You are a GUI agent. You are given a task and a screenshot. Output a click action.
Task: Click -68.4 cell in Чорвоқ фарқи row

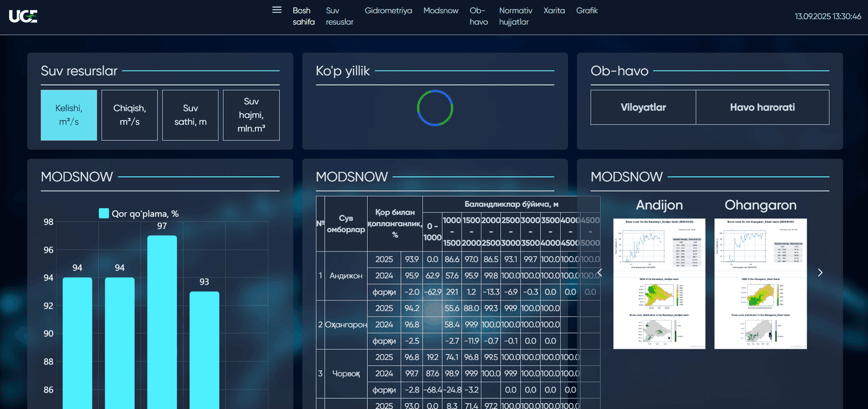point(432,390)
